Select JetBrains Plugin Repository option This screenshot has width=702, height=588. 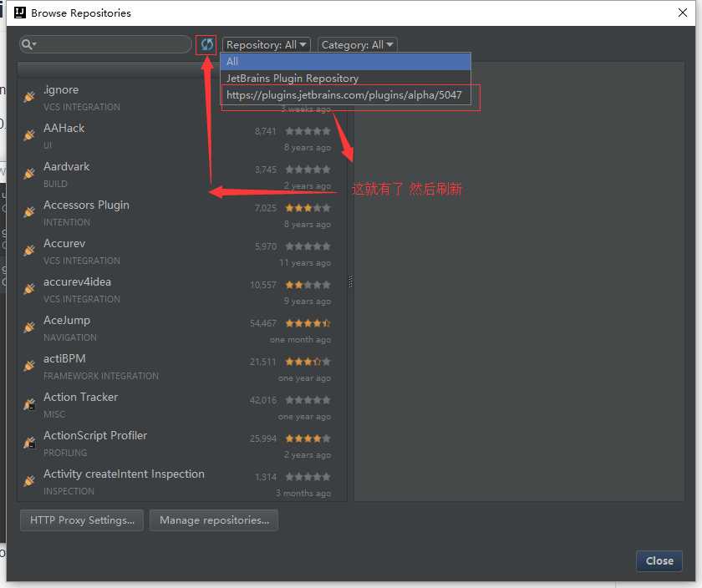[x=345, y=78]
